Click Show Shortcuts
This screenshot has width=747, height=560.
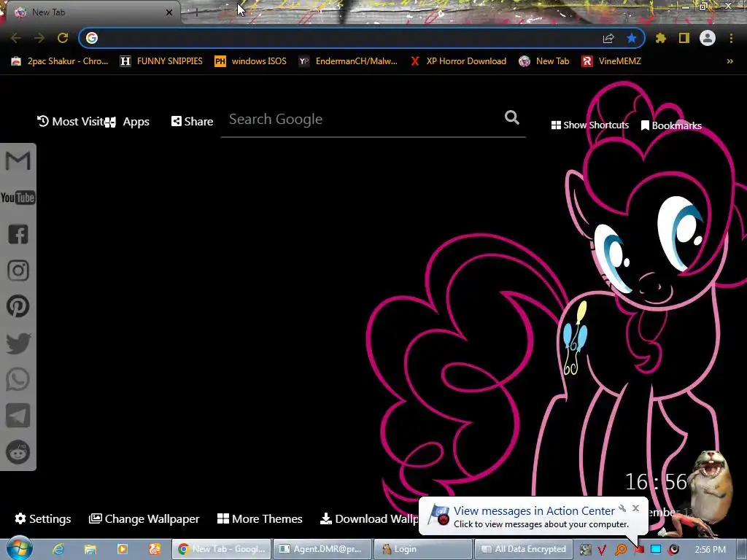coord(589,125)
